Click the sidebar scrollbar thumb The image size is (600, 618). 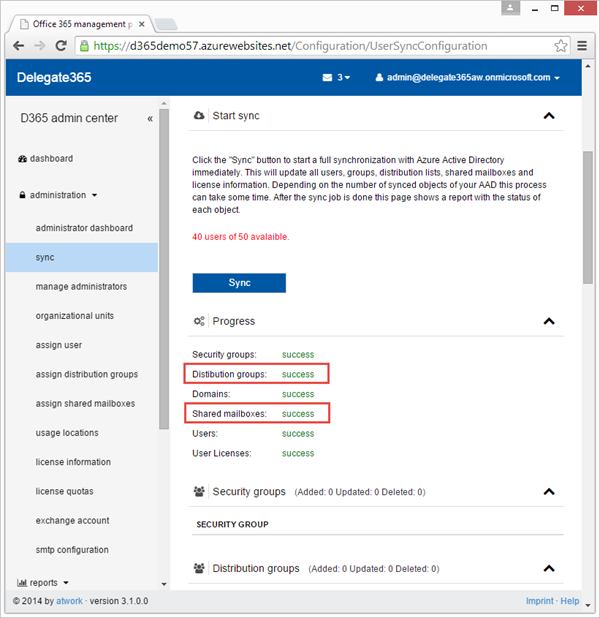164,269
